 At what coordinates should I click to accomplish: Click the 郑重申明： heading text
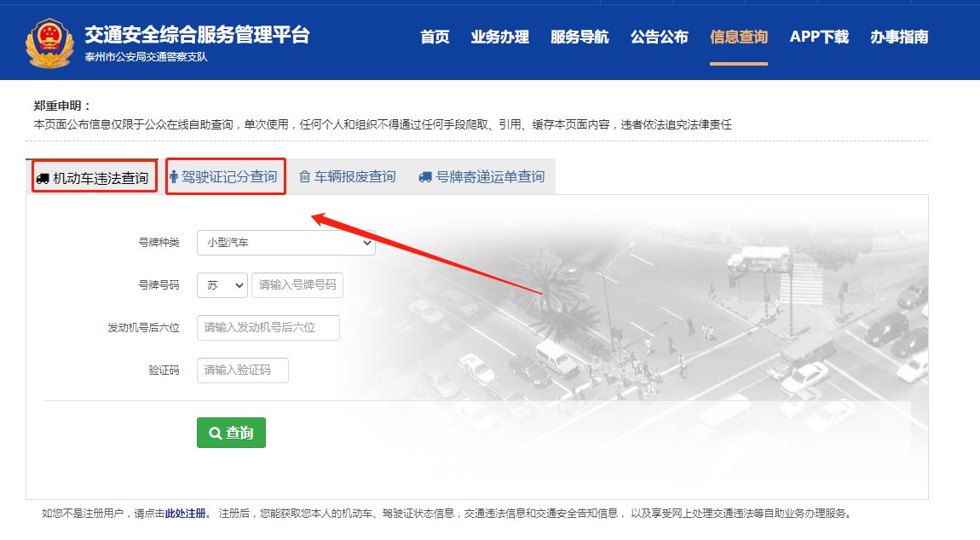[62, 106]
